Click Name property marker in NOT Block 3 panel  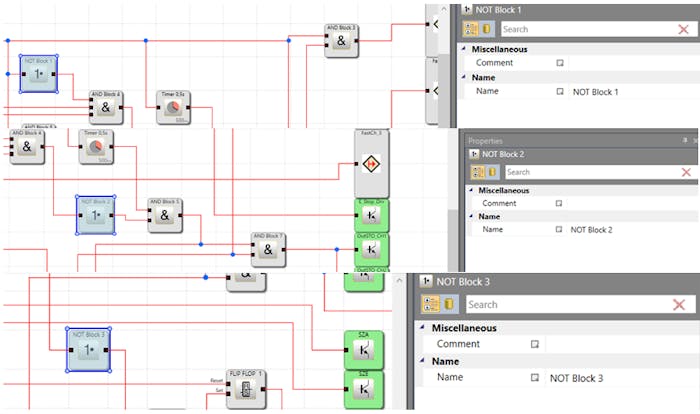pos(534,377)
